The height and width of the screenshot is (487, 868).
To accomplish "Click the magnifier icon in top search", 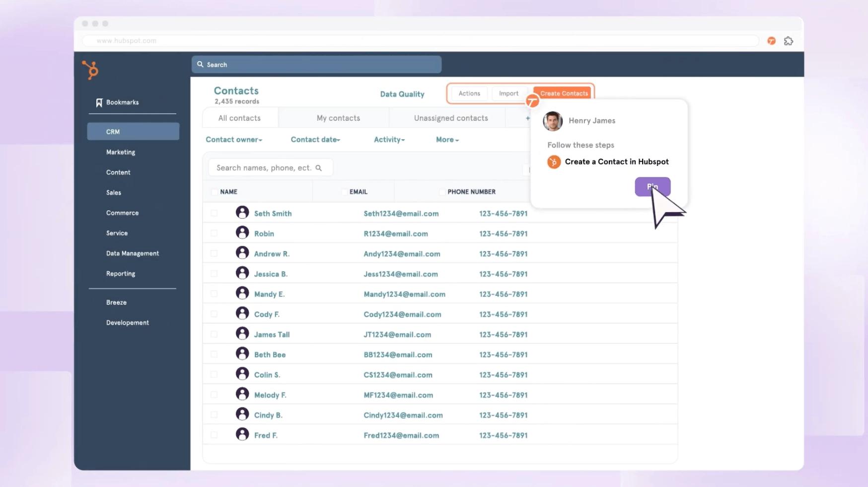I will click(x=200, y=64).
